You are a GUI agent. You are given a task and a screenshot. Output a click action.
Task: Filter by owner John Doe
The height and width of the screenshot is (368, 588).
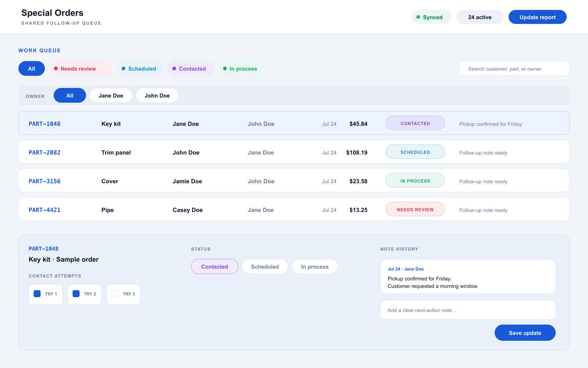(157, 95)
